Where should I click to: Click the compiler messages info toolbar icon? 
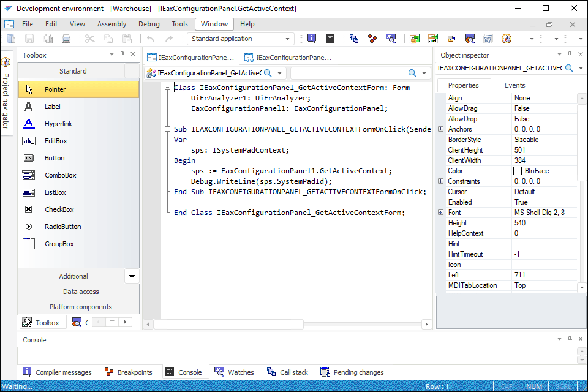click(x=312, y=39)
